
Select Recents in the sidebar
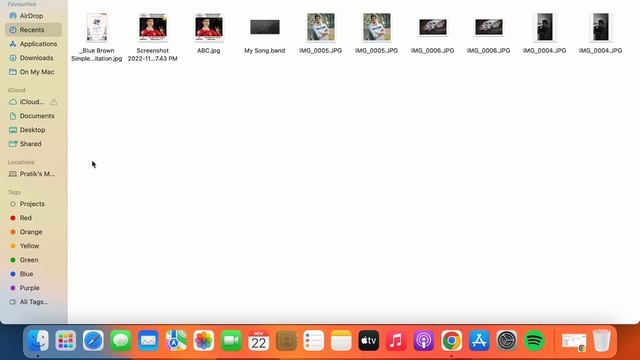coord(33,30)
